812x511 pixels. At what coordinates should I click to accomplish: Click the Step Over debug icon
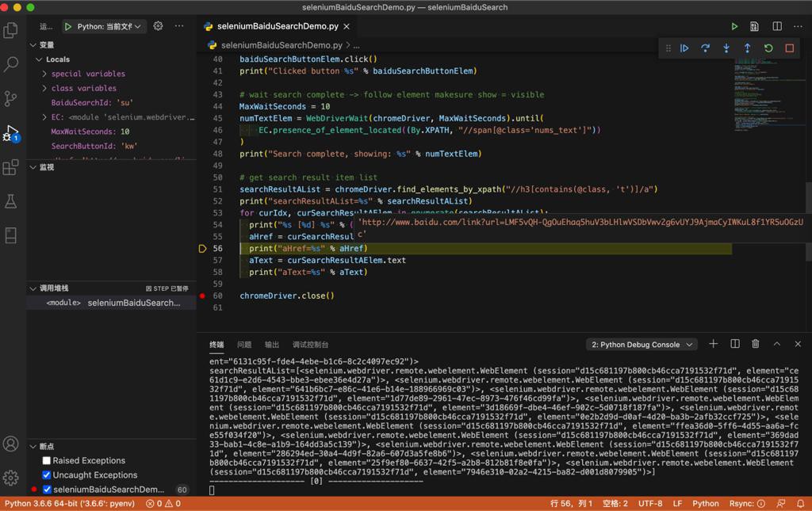[x=705, y=48]
